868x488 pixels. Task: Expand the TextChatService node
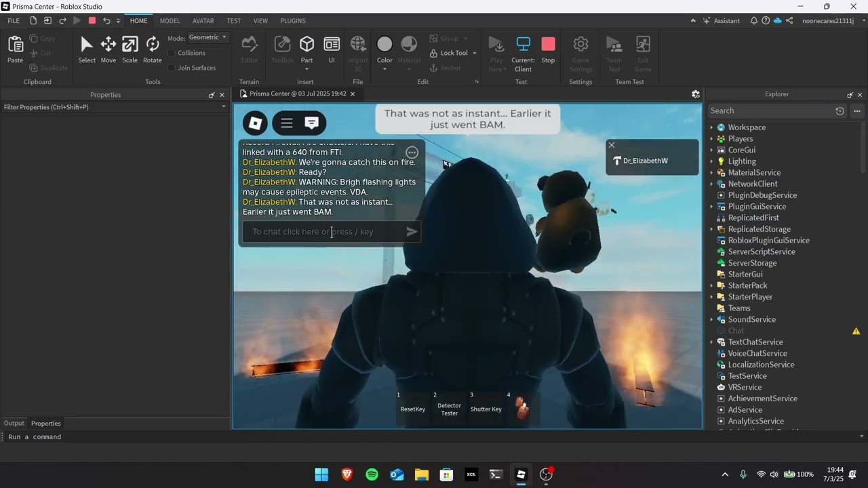click(x=711, y=342)
